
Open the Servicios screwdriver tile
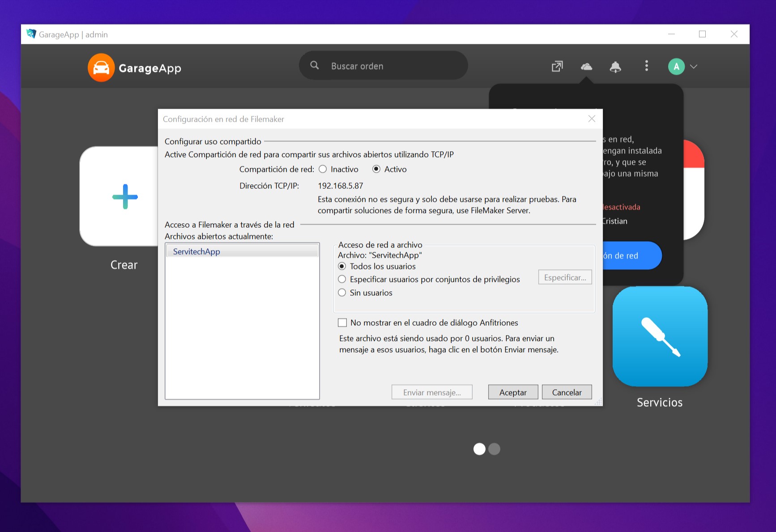tap(660, 336)
